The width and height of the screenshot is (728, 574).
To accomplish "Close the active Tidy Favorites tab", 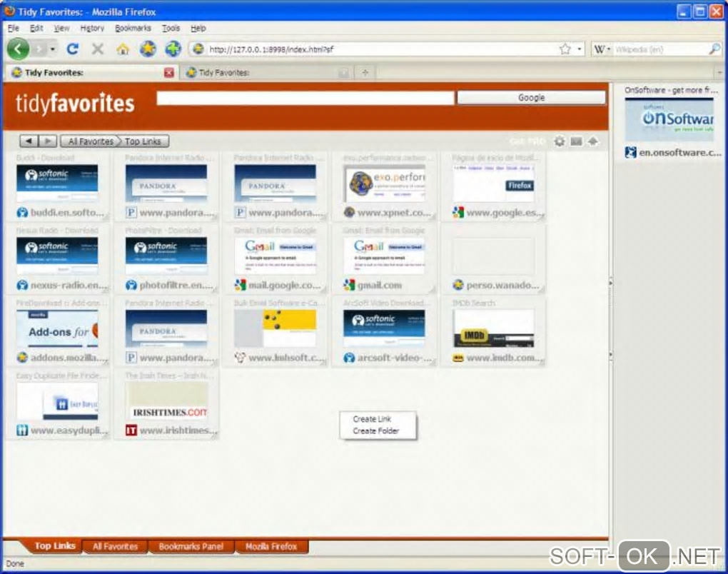I will 169,72.
